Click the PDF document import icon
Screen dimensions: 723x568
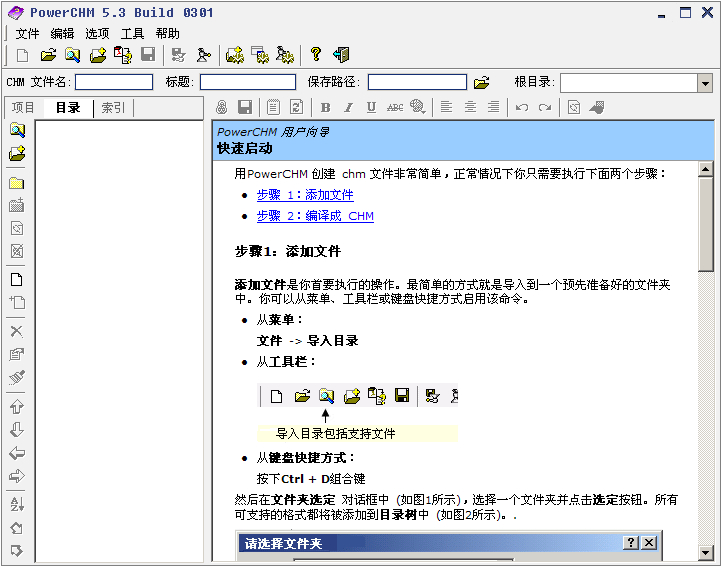(x=123, y=55)
